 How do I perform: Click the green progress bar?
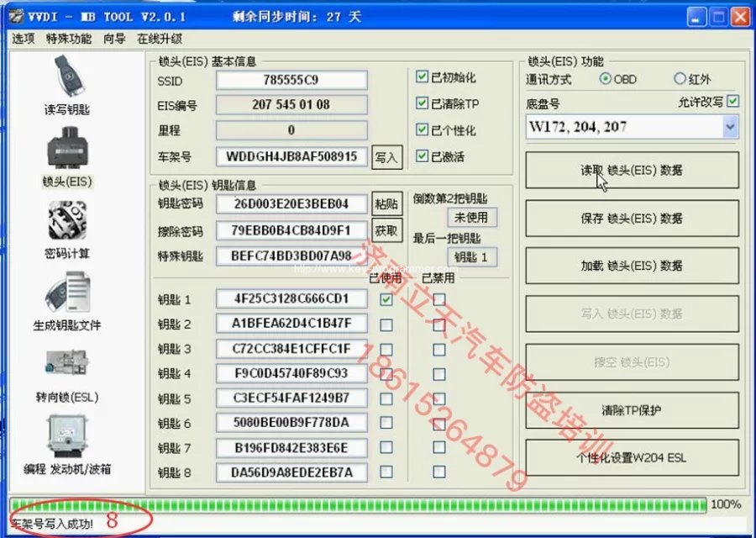[x=358, y=504]
